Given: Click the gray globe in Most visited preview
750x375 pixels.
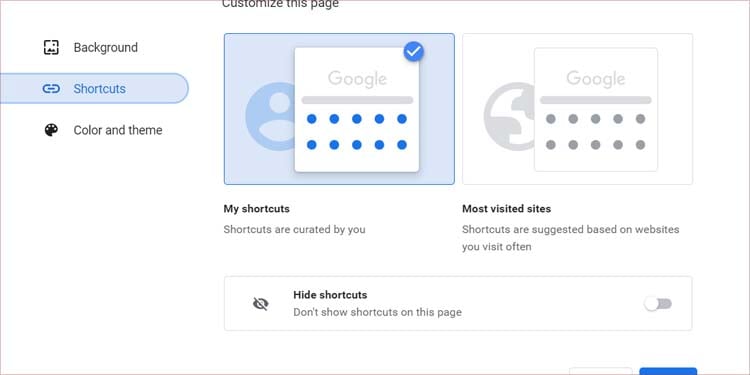Looking at the screenshot, I should click(x=509, y=116).
